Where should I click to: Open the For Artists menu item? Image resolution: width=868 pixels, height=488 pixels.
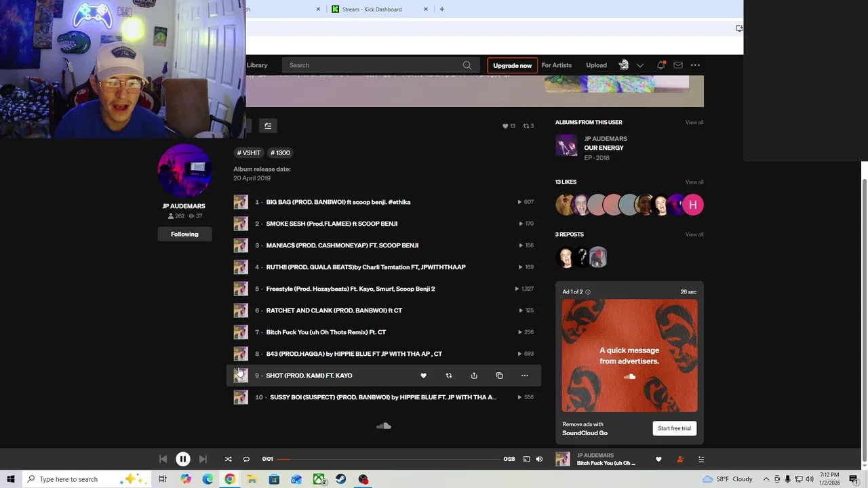(557, 65)
